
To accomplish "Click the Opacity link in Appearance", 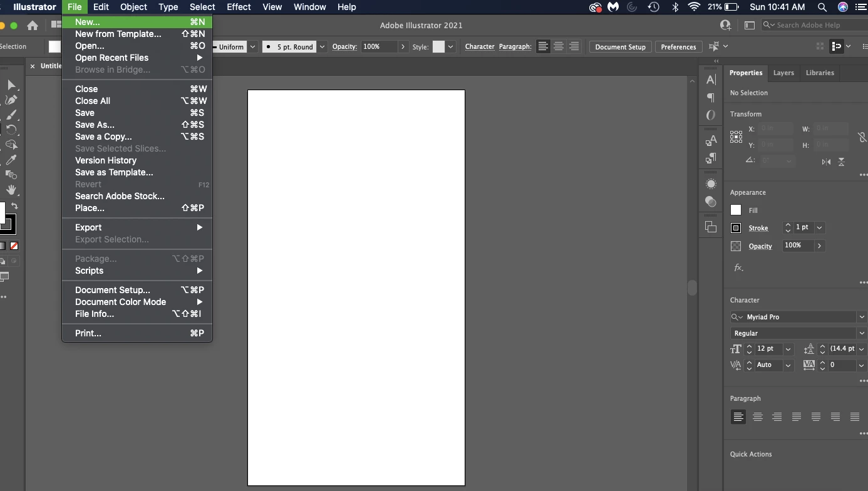I will click(x=760, y=246).
